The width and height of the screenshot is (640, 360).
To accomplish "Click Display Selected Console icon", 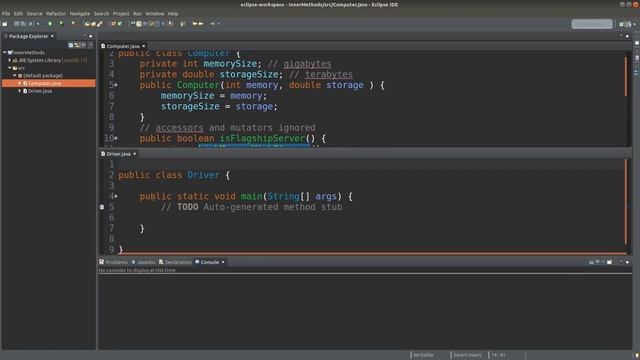I will [x=597, y=262].
